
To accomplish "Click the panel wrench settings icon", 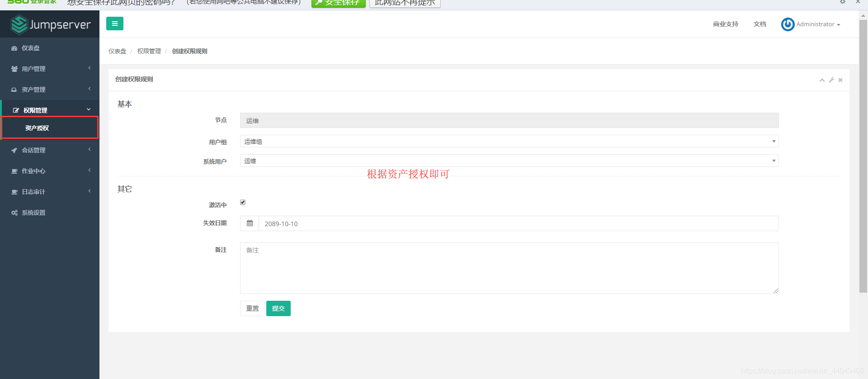I will tap(831, 80).
